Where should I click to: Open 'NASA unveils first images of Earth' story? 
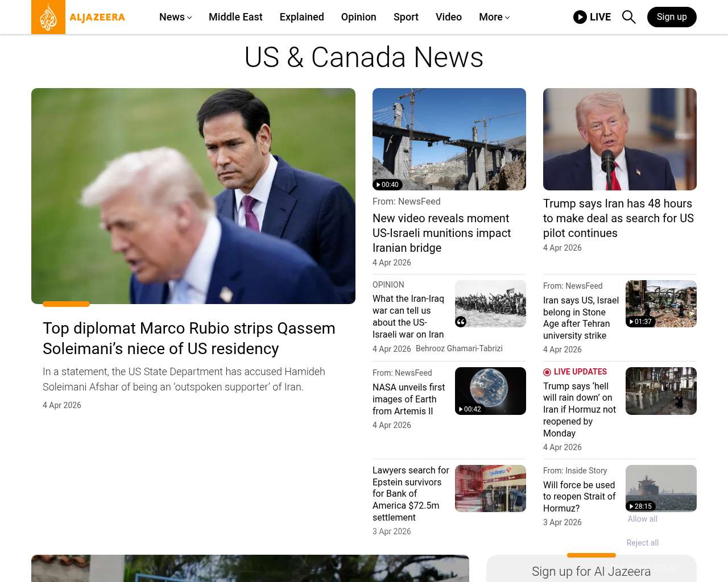tap(409, 399)
